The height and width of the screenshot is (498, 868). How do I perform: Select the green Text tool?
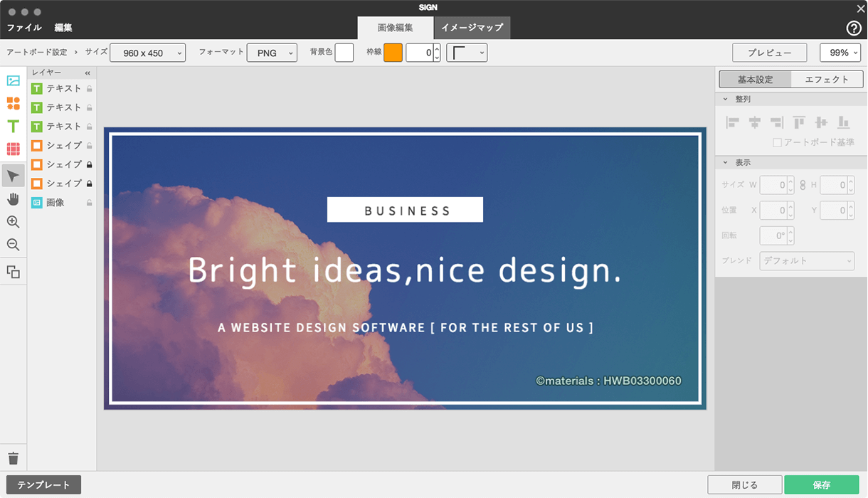click(x=13, y=126)
